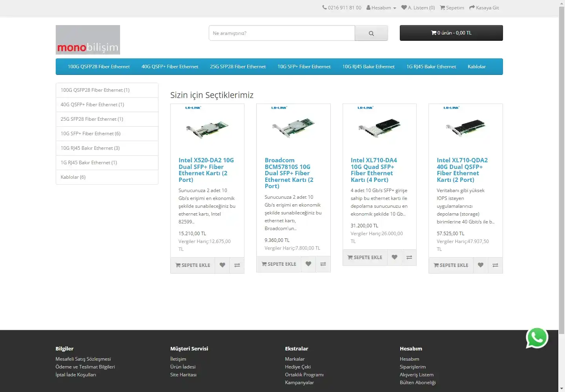Open 10G RJ45 Bakır Ethernet nav menu
Screen dimensions: 565x392
pos(368,67)
